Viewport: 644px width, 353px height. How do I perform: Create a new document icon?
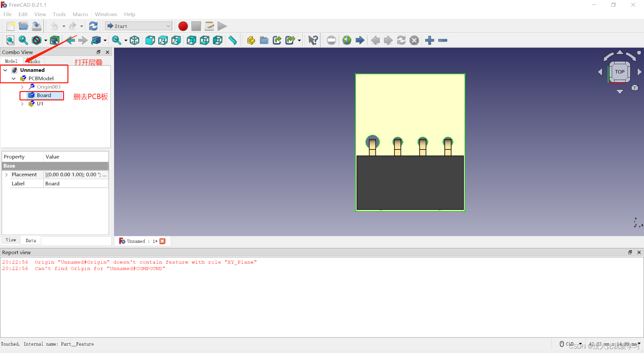click(10, 26)
